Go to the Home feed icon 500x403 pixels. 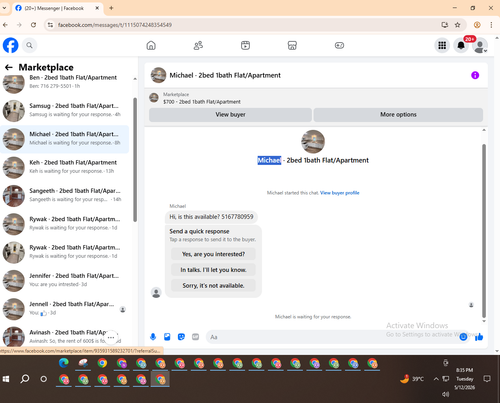[151, 45]
